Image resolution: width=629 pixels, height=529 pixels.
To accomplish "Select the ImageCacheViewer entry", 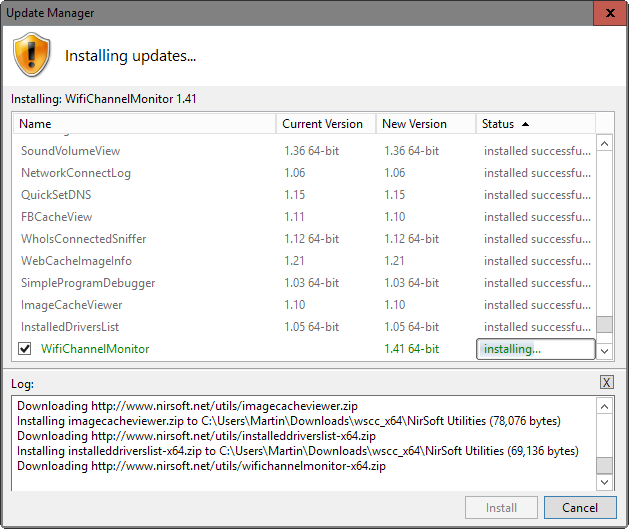I will pyautogui.click(x=305, y=305).
